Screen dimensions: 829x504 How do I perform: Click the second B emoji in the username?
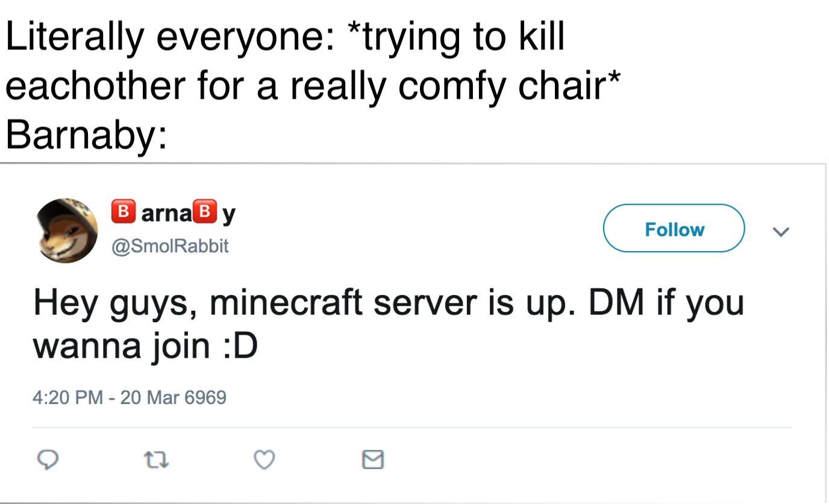204,211
